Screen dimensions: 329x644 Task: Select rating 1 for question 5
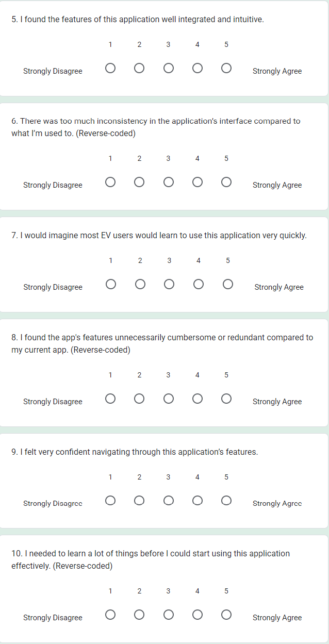110,68
